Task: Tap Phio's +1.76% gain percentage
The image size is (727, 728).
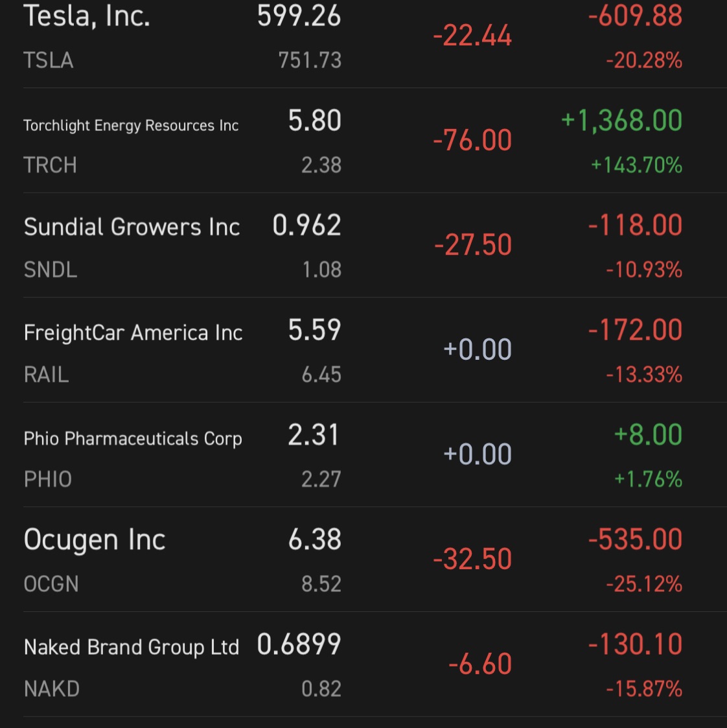Action: (648, 480)
